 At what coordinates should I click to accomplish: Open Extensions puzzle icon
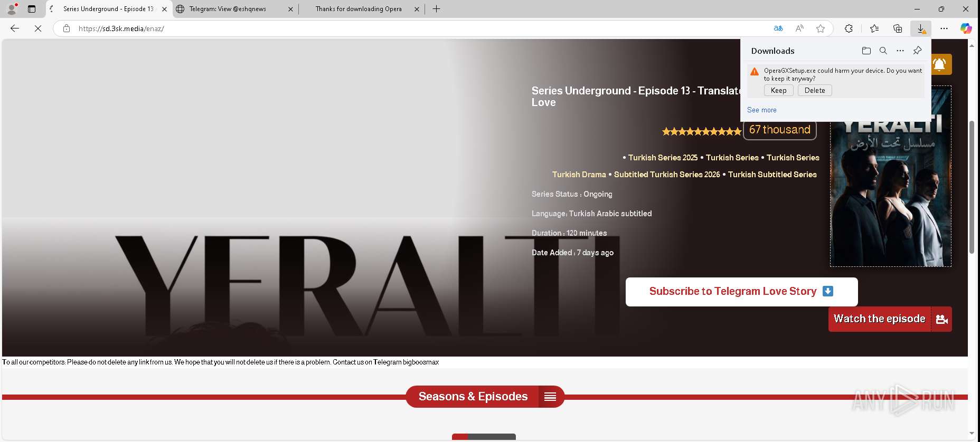(x=849, y=28)
